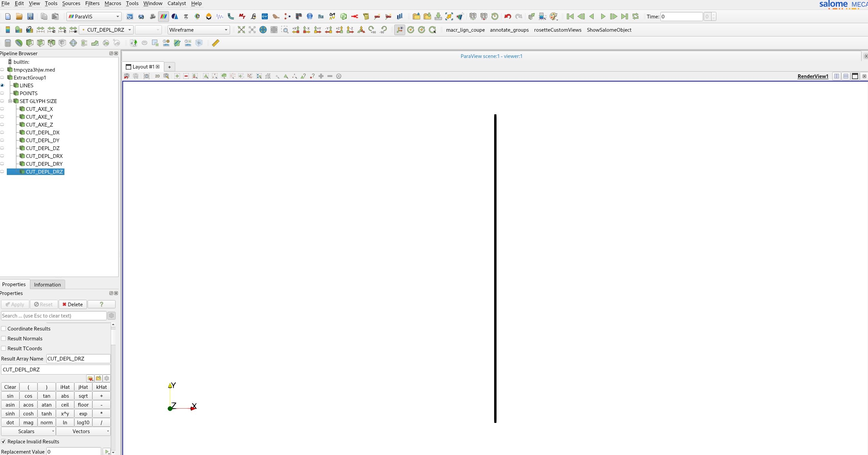Open the Wireframe representation dropdown
This screenshot has height=455, width=868.
click(x=199, y=30)
